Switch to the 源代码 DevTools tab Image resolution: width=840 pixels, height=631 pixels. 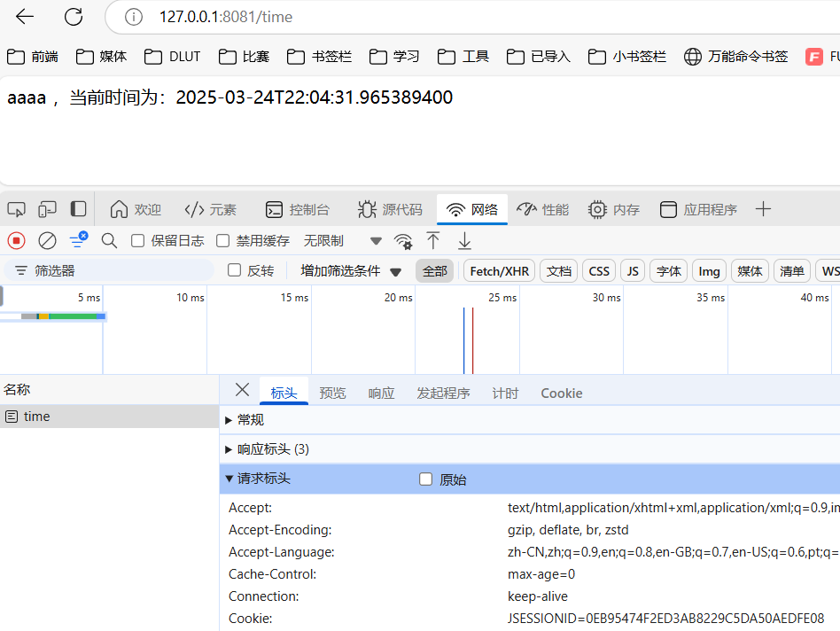pyautogui.click(x=390, y=209)
